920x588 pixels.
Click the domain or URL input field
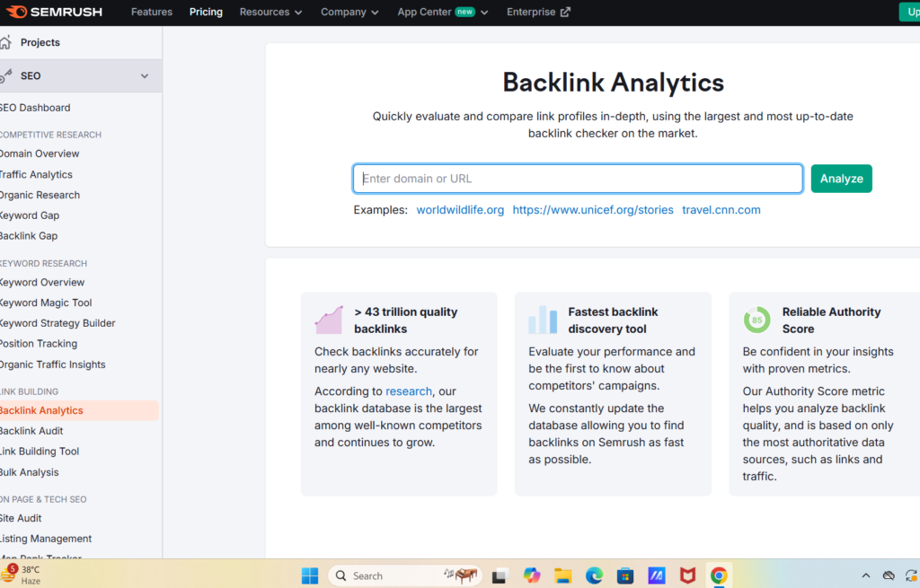(x=578, y=179)
